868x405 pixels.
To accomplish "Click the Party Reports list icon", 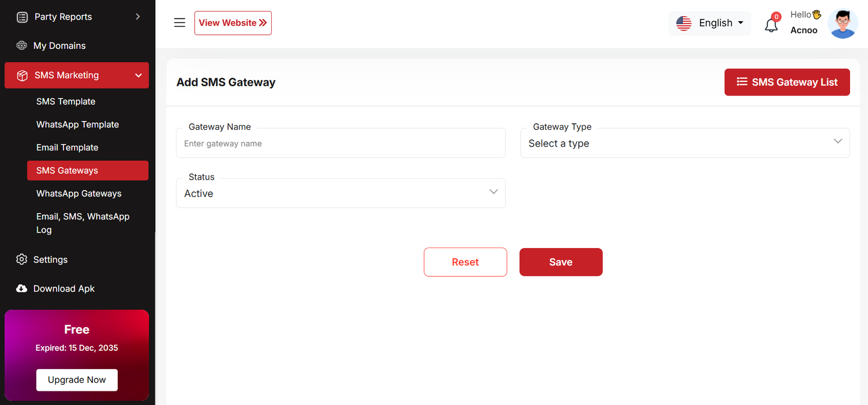I will (22, 17).
